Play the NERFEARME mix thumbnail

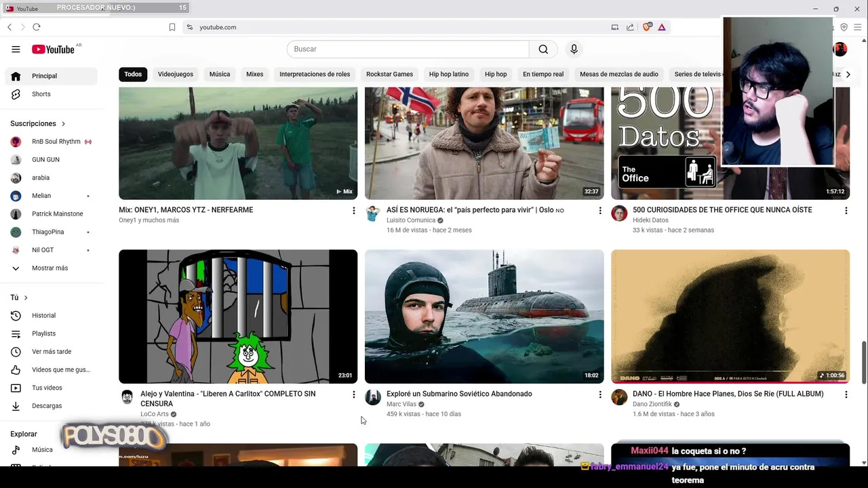click(x=238, y=143)
